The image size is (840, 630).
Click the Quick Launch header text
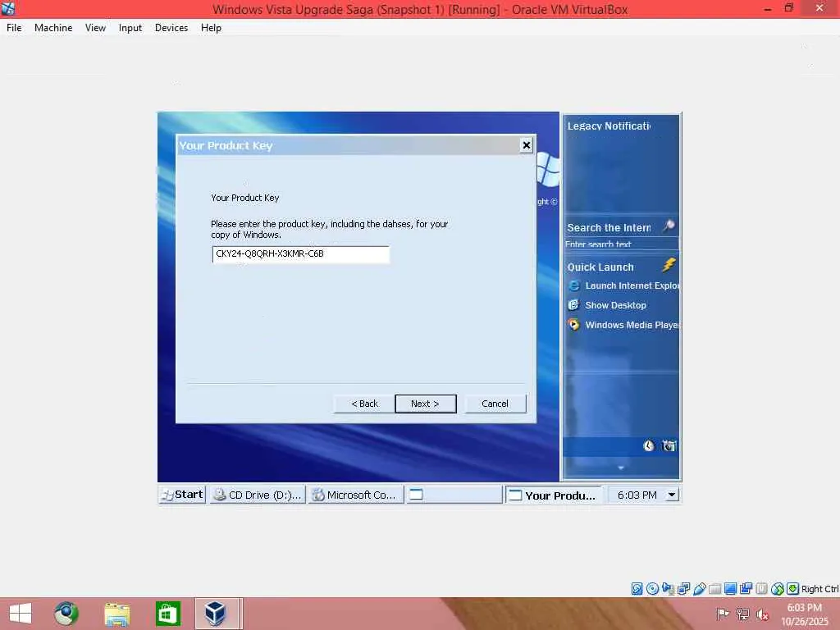(600, 267)
